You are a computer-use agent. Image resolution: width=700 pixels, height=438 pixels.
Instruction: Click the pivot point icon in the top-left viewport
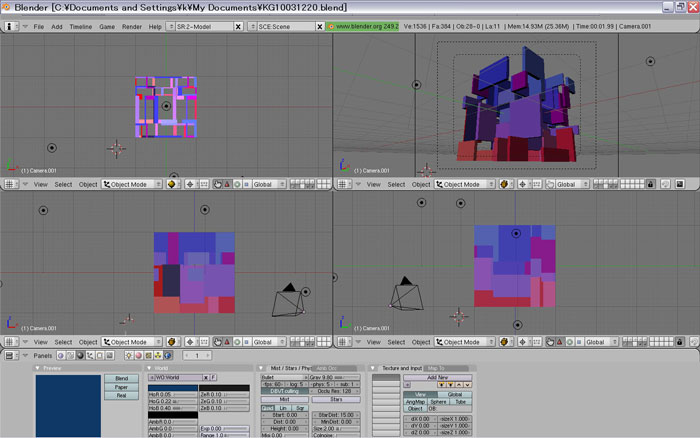coord(190,184)
